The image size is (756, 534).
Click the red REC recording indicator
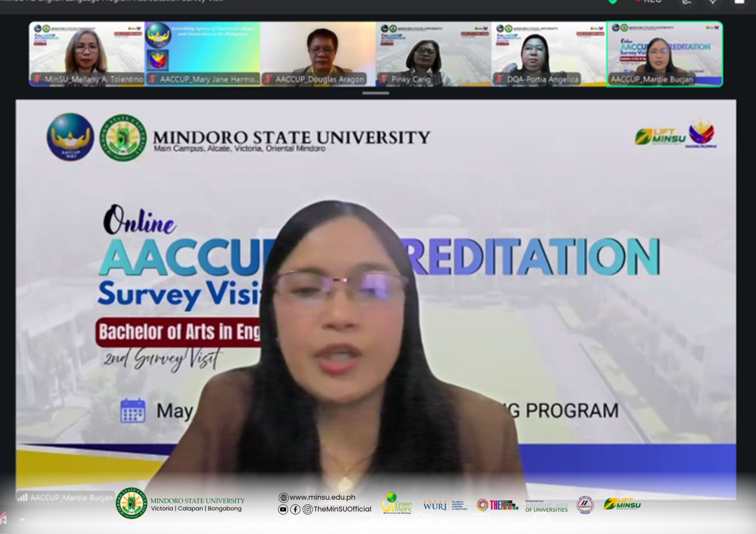pyautogui.click(x=649, y=1)
